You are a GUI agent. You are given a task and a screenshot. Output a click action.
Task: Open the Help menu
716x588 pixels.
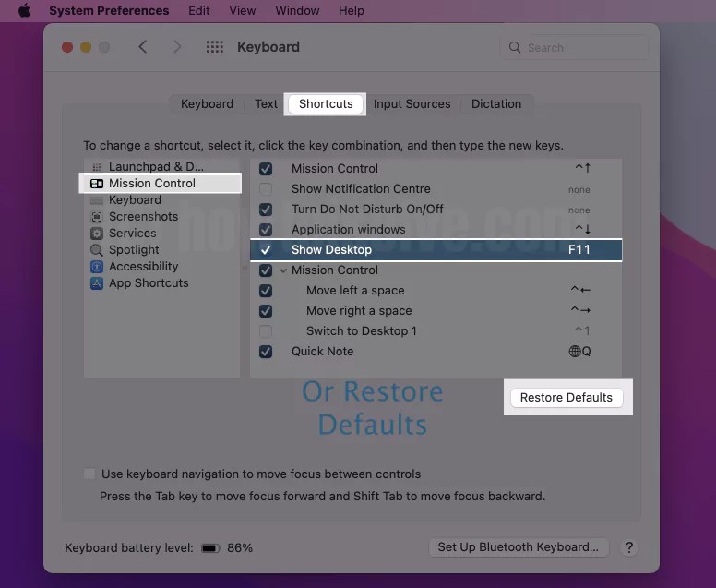352,10
